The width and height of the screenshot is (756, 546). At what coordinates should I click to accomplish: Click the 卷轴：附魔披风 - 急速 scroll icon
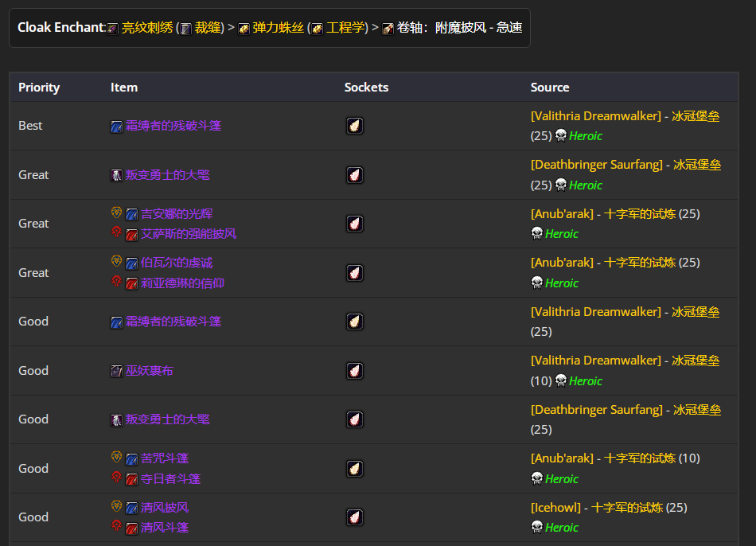click(x=388, y=27)
